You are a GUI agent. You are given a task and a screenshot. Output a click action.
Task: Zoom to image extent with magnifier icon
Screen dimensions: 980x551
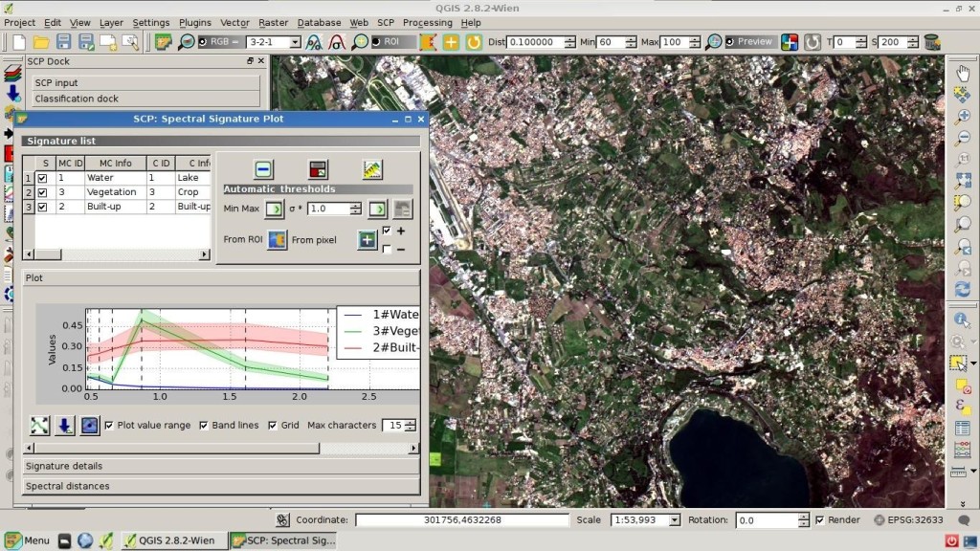click(x=186, y=42)
